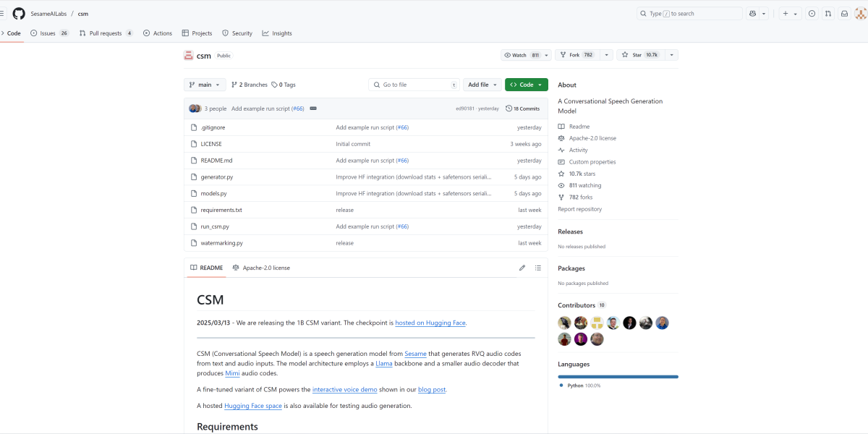Click the file icon beside LICENSE

194,144
